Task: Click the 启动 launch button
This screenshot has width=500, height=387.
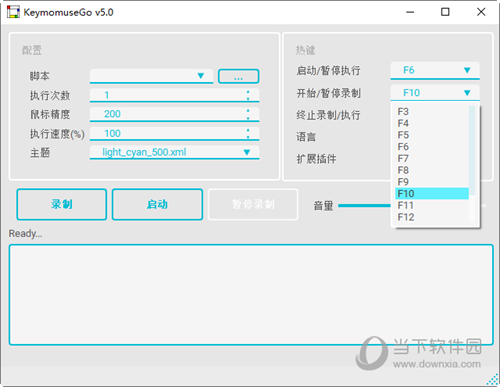Action: 157,204
